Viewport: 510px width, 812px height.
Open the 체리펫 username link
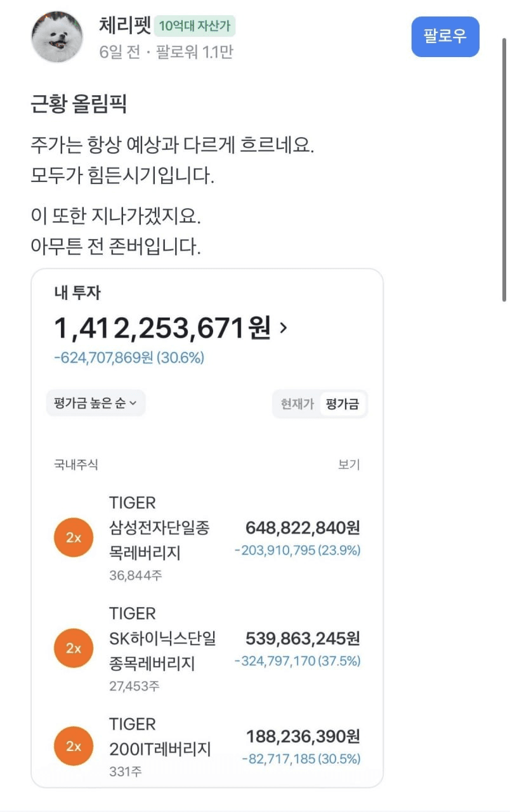point(125,25)
